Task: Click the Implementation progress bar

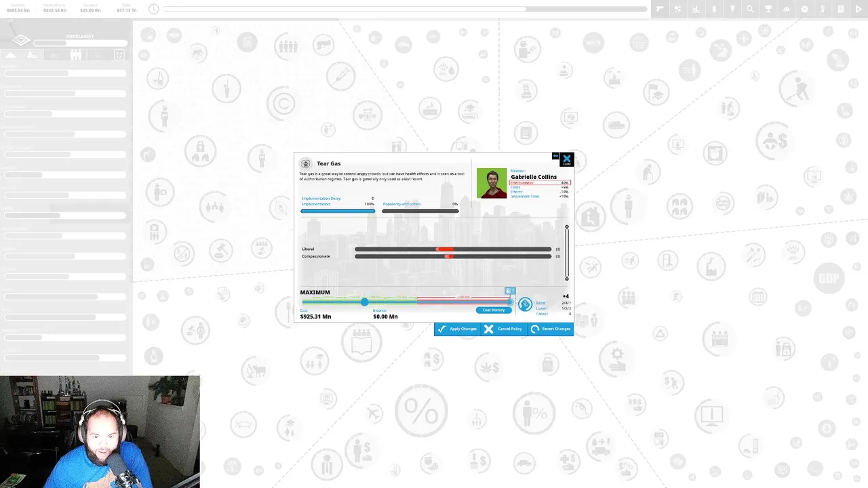Action: [338, 211]
